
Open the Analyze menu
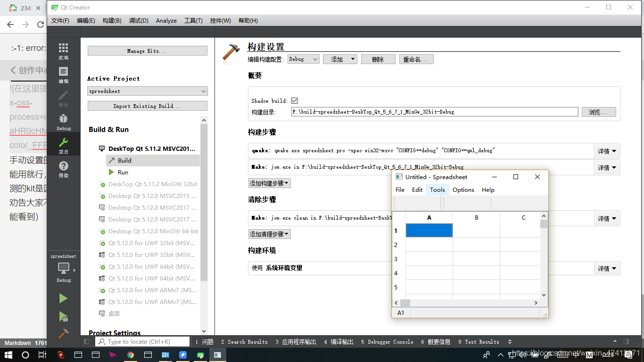[x=166, y=21]
